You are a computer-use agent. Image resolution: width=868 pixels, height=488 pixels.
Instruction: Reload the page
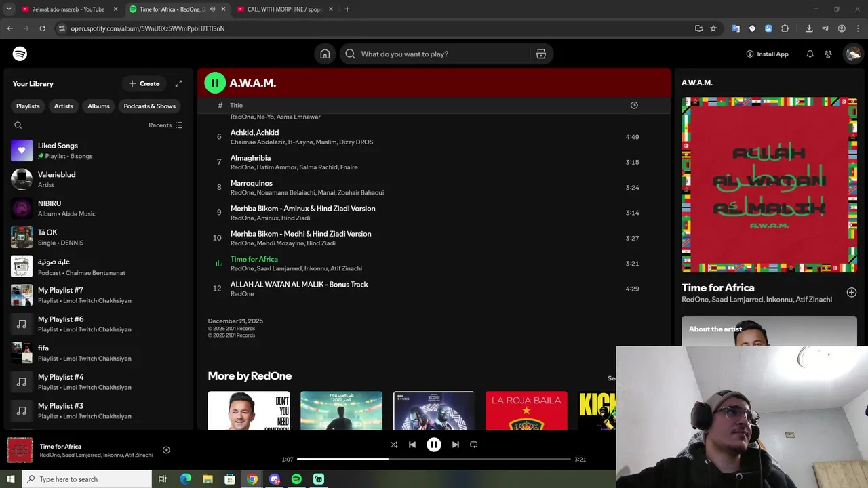42,28
